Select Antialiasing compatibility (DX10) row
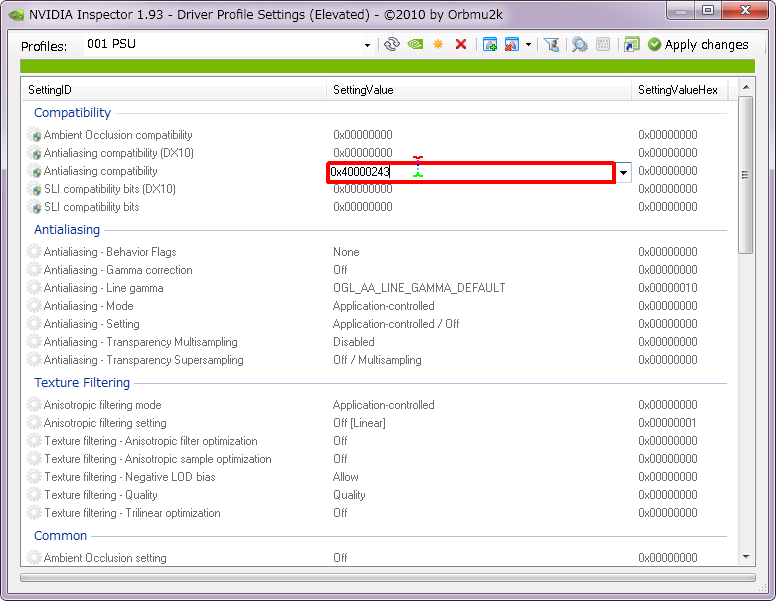This screenshot has height=601, width=776. pos(376,153)
